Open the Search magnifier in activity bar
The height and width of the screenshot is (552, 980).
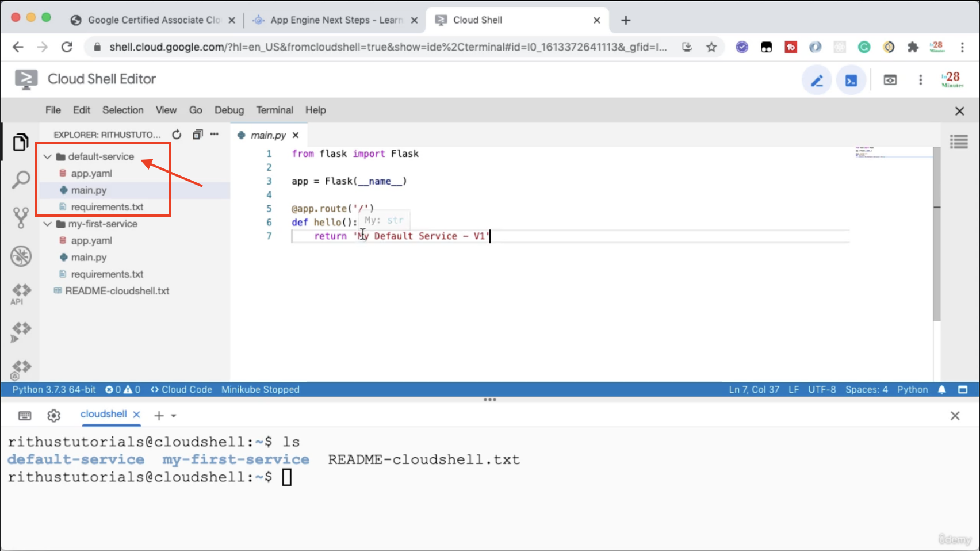tap(21, 179)
